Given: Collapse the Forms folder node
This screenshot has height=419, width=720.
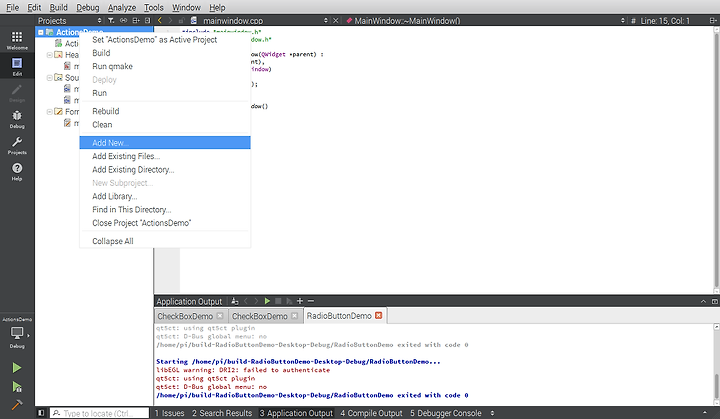Looking at the screenshot, I should [50, 112].
